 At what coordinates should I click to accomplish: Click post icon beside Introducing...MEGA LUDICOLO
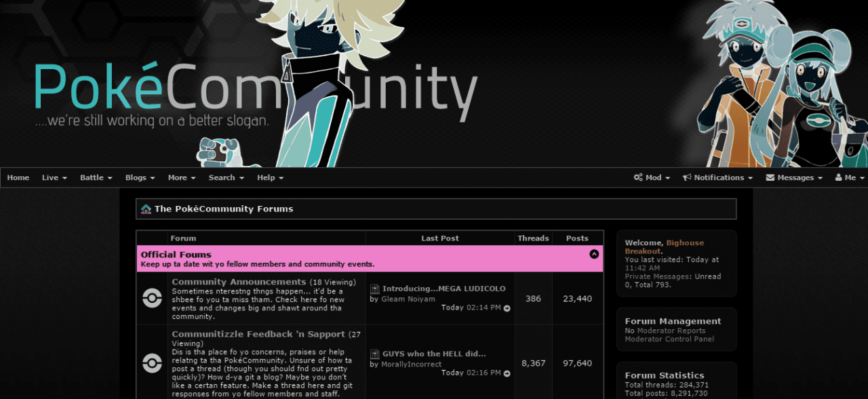pyautogui.click(x=374, y=289)
